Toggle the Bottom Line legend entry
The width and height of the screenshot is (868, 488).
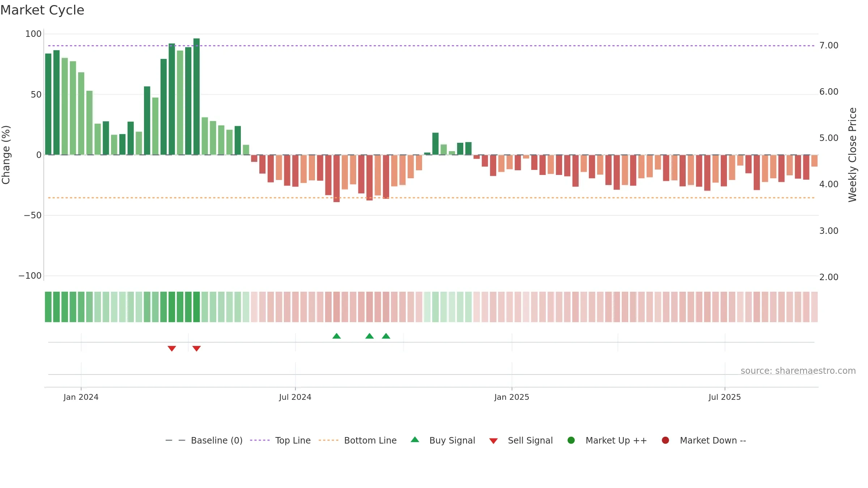pos(358,440)
